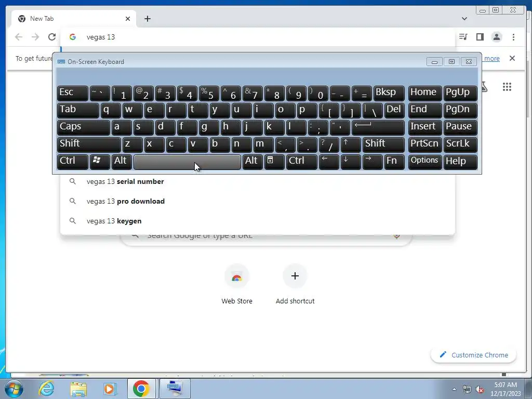Open Windows Explorer from the taskbar

[x=78, y=389]
